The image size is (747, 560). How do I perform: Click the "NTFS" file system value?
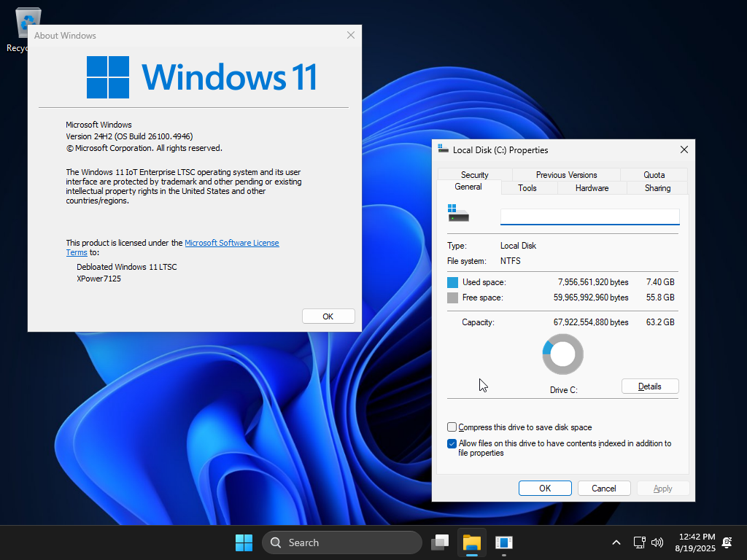click(510, 261)
